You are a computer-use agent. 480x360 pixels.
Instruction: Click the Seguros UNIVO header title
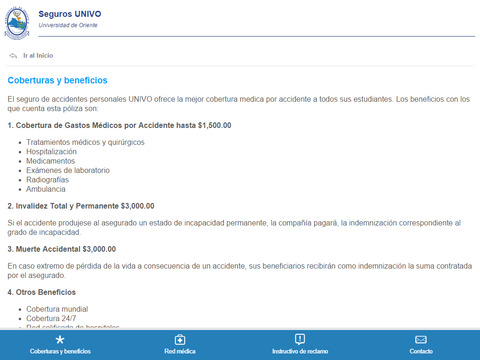(x=70, y=14)
